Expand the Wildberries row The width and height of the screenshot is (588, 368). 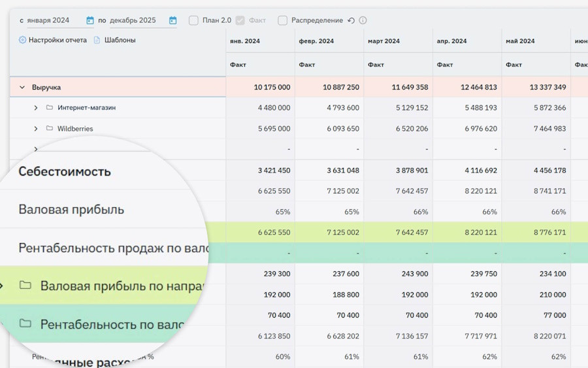(36, 129)
